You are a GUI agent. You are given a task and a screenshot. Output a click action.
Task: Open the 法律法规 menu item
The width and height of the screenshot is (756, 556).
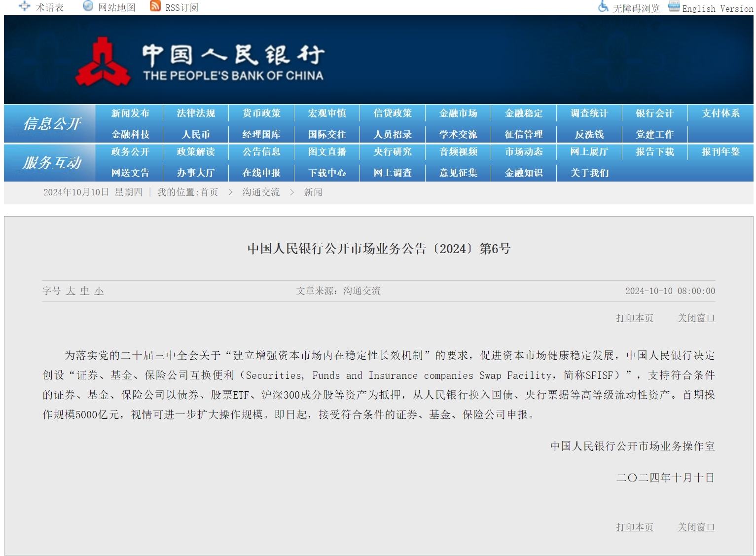pos(196,113)
